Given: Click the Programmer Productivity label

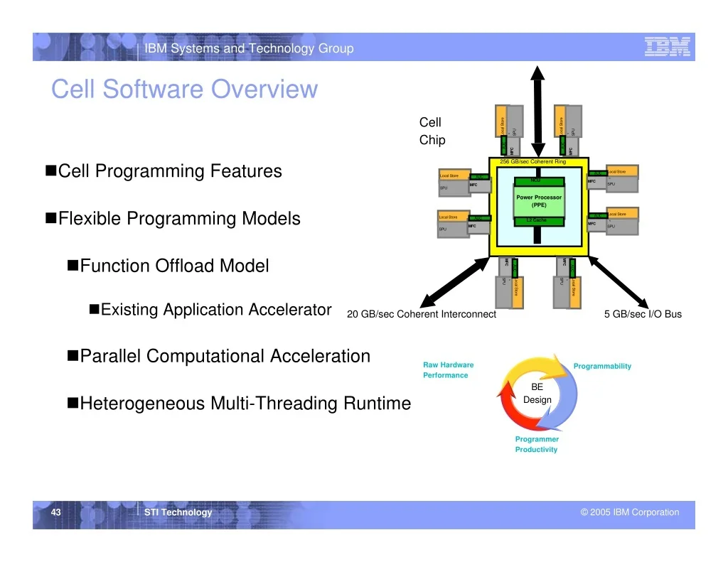Looking at the screenshot, I should 537,444.
